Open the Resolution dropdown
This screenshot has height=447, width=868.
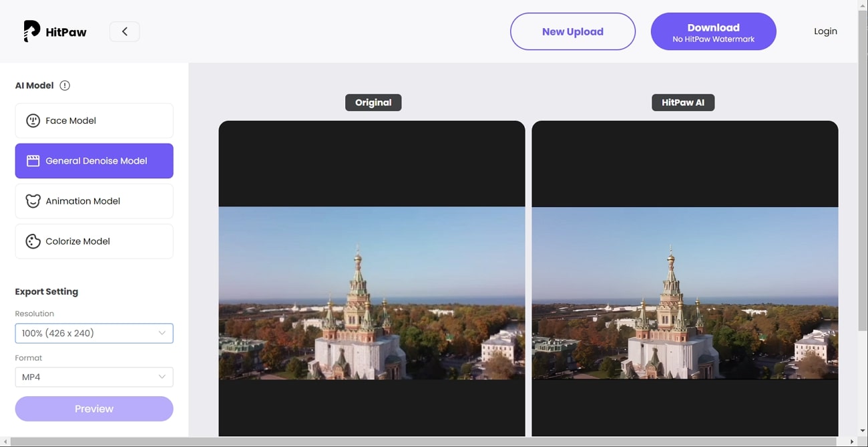point(93,333)
